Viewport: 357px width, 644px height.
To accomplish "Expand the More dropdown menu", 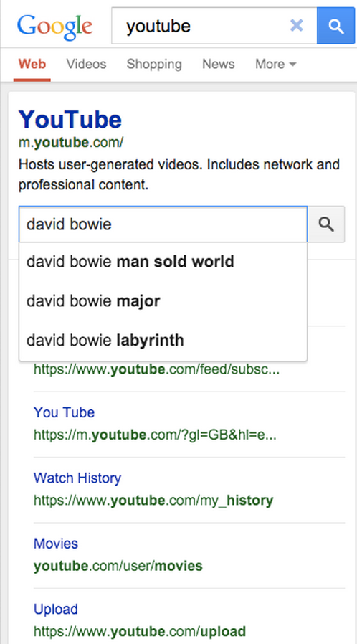I will tap(275, 64).
